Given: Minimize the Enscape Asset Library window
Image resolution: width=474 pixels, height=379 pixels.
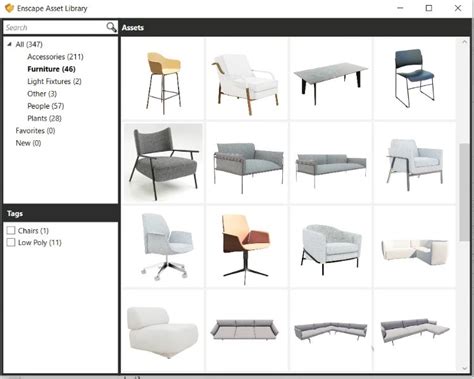Looking at the screenshot, I should (400, 8).
